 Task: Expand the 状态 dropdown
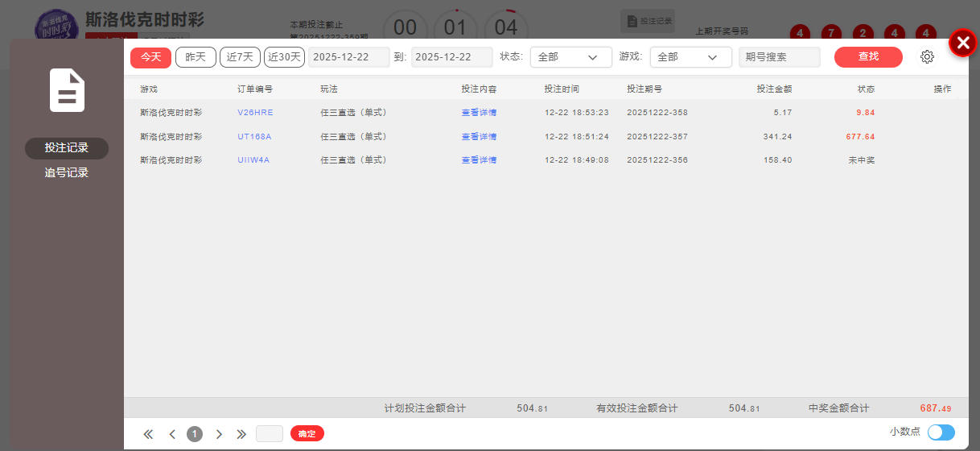pyautogui.click(x=570, y=57)
